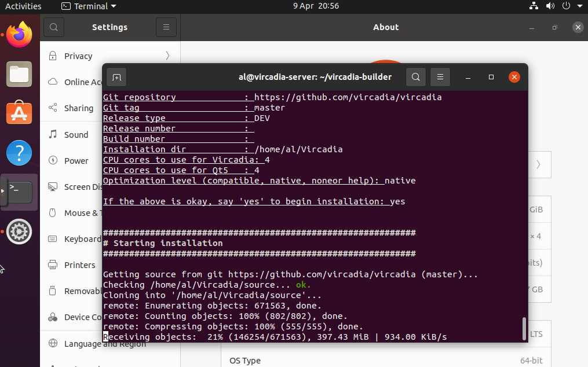Expand the Privacy section chevron

(167, 56)
